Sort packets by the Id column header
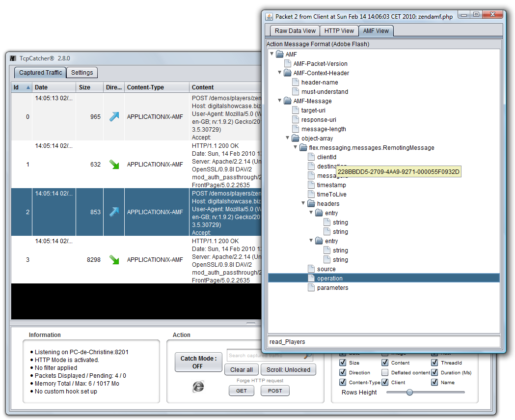The image size is (515, 420). coord(22,87)
